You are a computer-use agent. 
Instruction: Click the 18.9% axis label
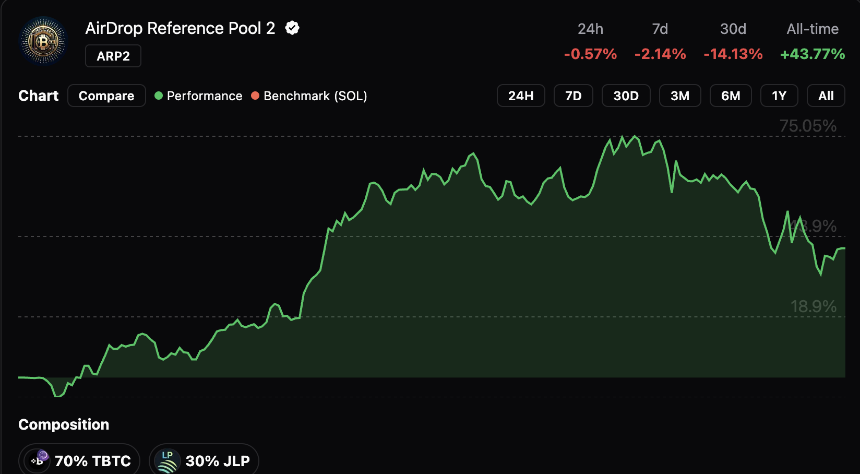coord(814,307)
